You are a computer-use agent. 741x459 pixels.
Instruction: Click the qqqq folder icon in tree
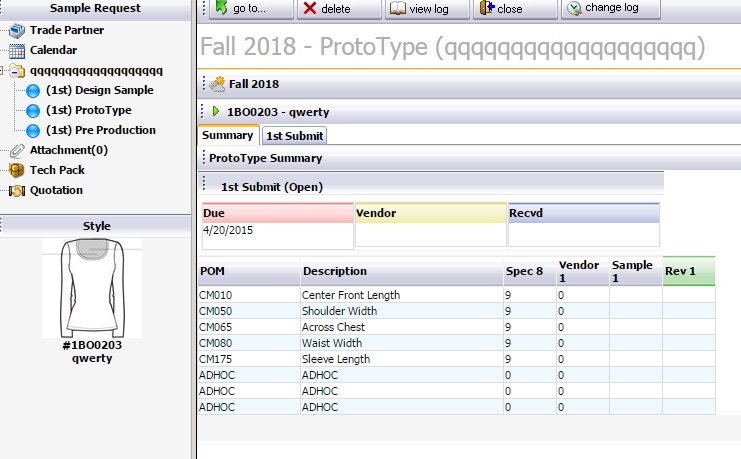point(17,71)
